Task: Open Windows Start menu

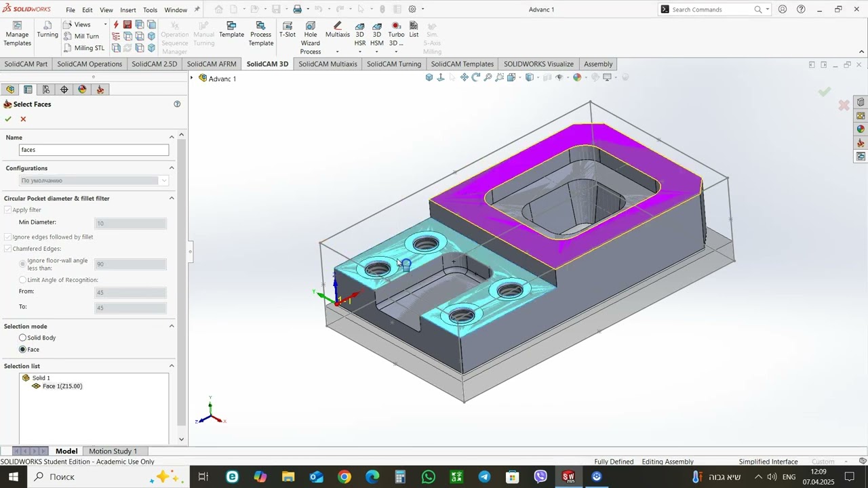Action: [x=14, y=477]
